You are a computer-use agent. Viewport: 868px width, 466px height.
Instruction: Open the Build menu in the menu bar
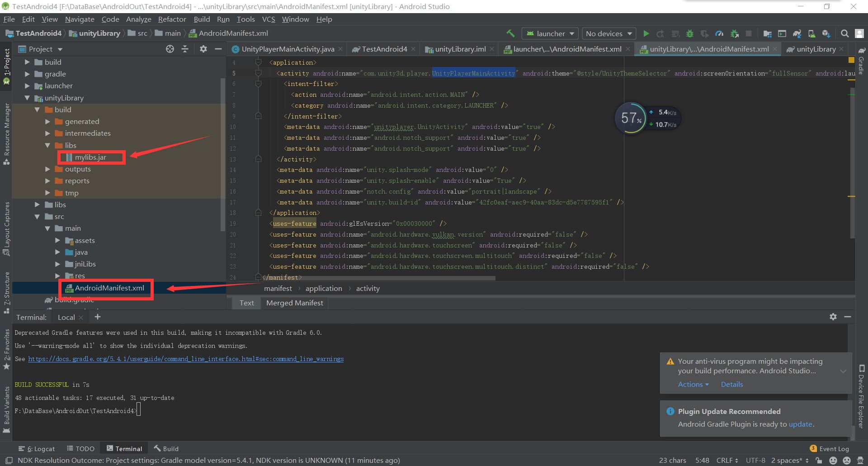[x=202, y=19]
